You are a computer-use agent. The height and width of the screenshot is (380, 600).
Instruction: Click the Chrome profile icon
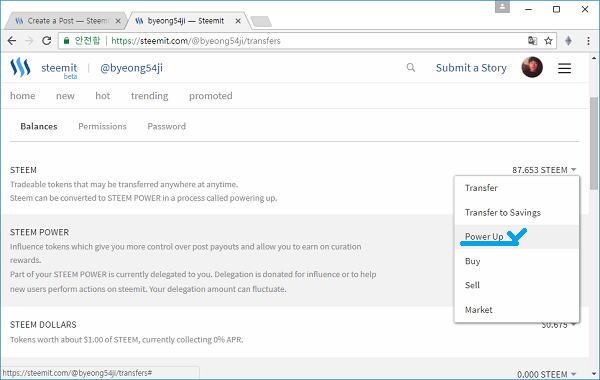(x=502, y=7)
